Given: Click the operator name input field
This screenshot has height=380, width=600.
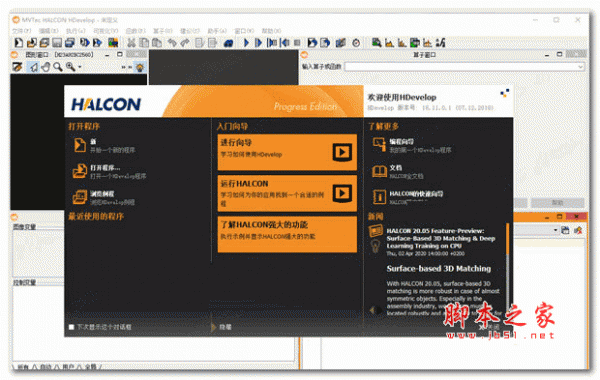Looking at the screenshot, I should coord(465,67).
